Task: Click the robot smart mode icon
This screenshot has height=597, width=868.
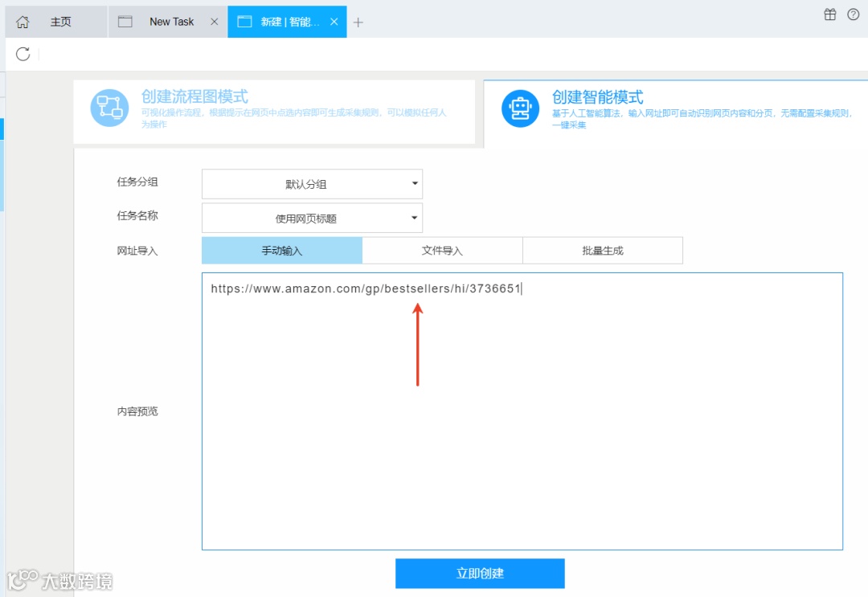Action: tap(520, 108)
